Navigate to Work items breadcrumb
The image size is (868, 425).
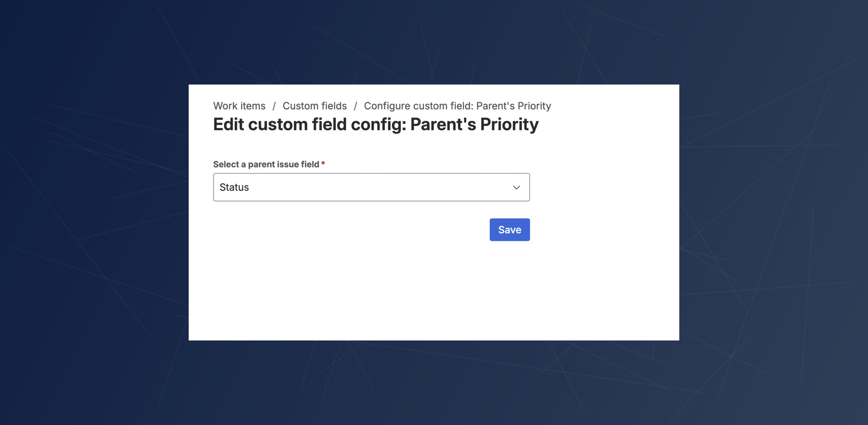(x=239, y=106)
